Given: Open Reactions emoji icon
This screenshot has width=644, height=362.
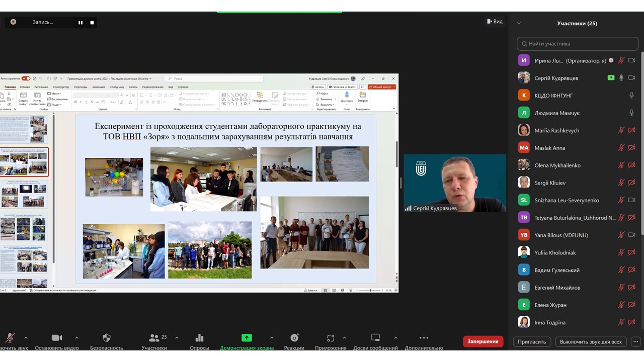Looking at the screenshot, I should point(294,338).
